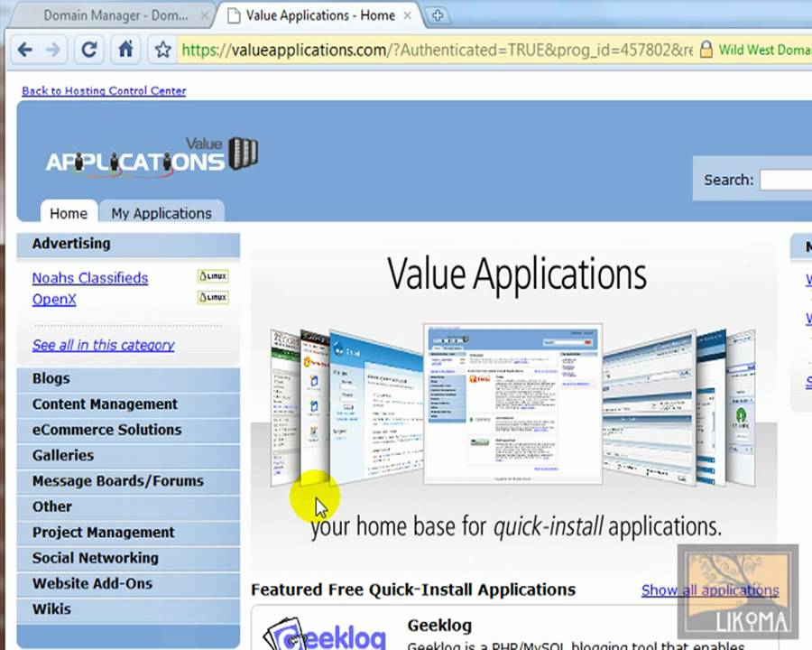Close the Value Applications tab
812x650 pixels.
(407, 15)
